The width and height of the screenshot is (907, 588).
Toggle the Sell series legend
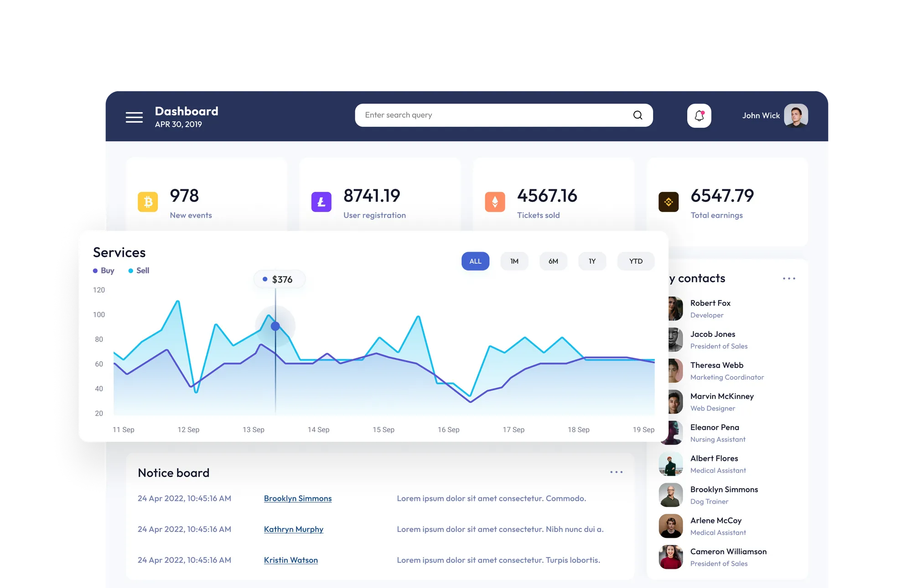pyautogui.click(x=139, y=271)
